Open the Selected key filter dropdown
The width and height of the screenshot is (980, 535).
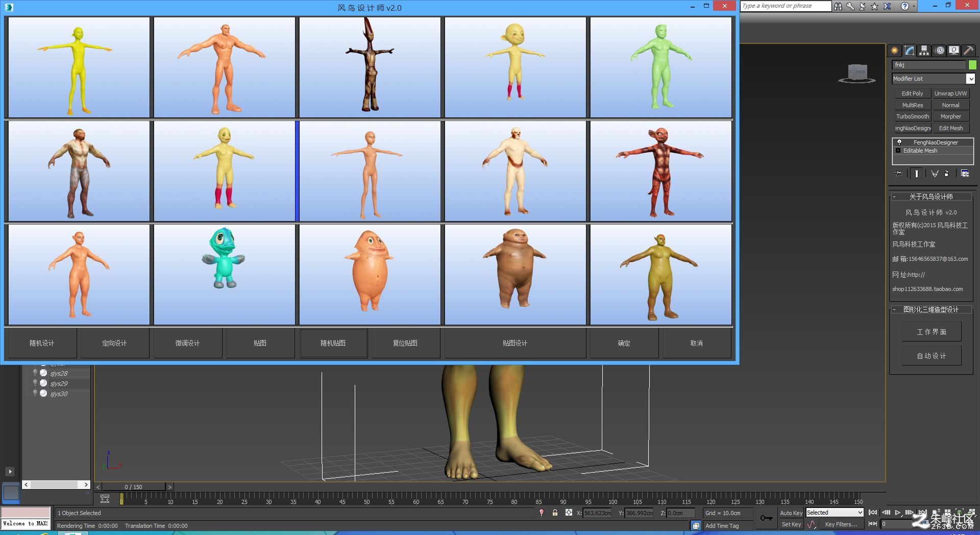(x=835, y=513)
